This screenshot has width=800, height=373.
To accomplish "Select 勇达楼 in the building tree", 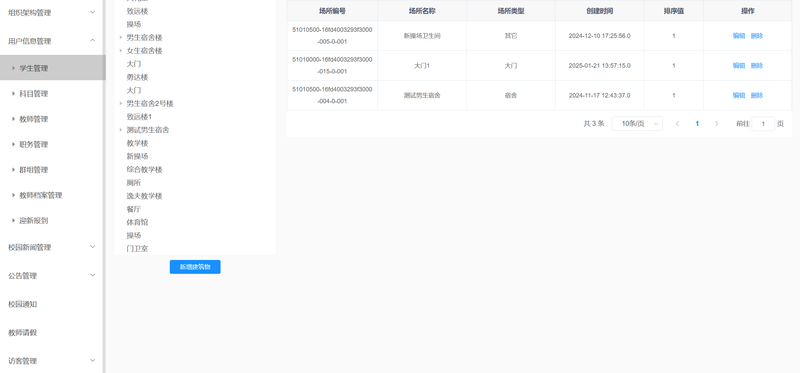I will click(137, 77).
